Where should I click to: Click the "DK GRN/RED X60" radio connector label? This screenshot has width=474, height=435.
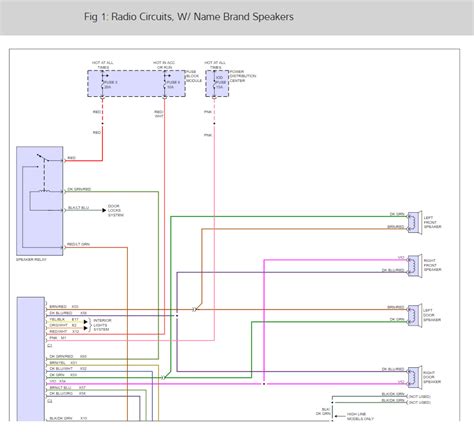click(68, 356)
